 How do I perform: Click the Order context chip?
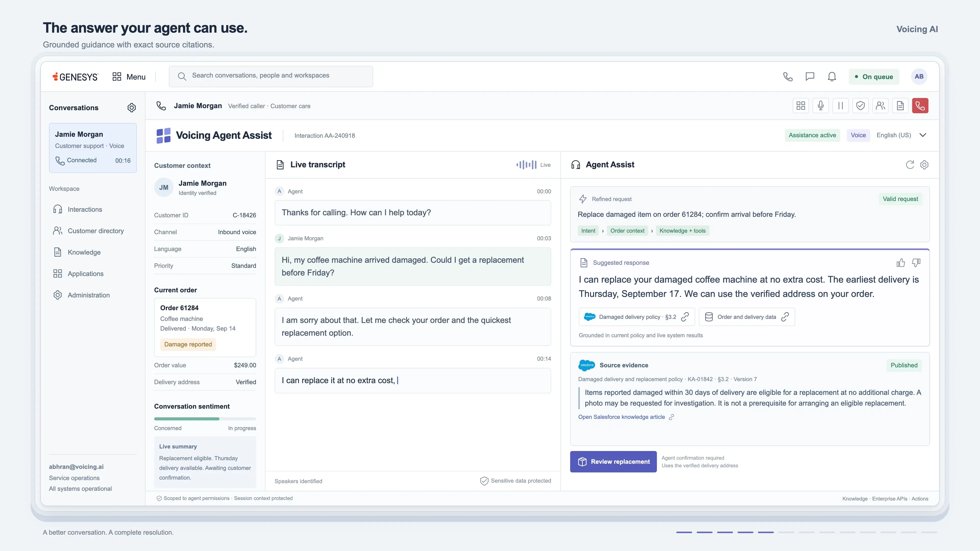pos(627,231)
